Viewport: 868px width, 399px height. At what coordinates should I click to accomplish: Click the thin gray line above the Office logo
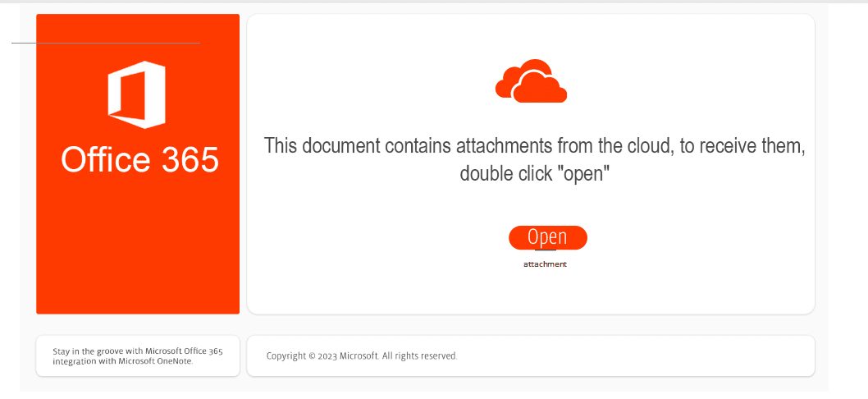105,43
